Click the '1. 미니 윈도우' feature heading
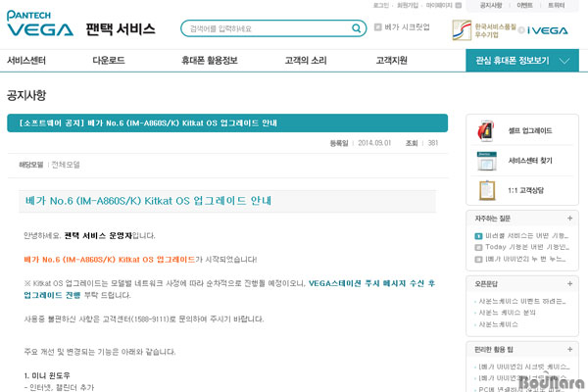588x392 pixels. pyautogui.click(x=47, y=375)
